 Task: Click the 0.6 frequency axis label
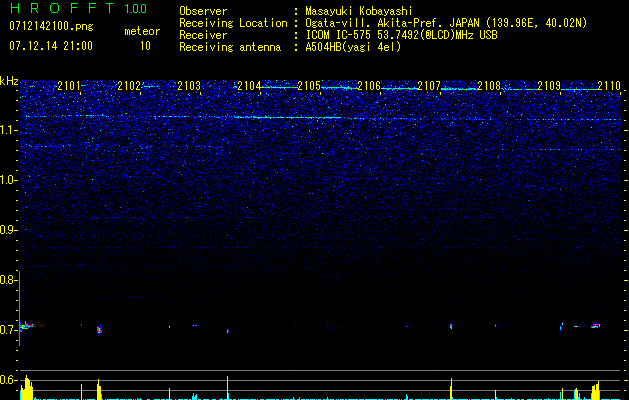click(x=8, y=380)
